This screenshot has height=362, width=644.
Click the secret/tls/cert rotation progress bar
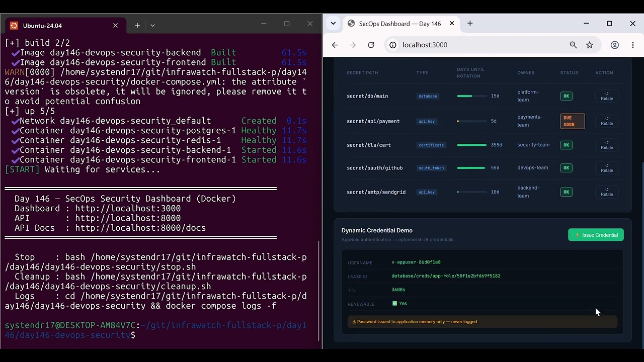point(471,145)
